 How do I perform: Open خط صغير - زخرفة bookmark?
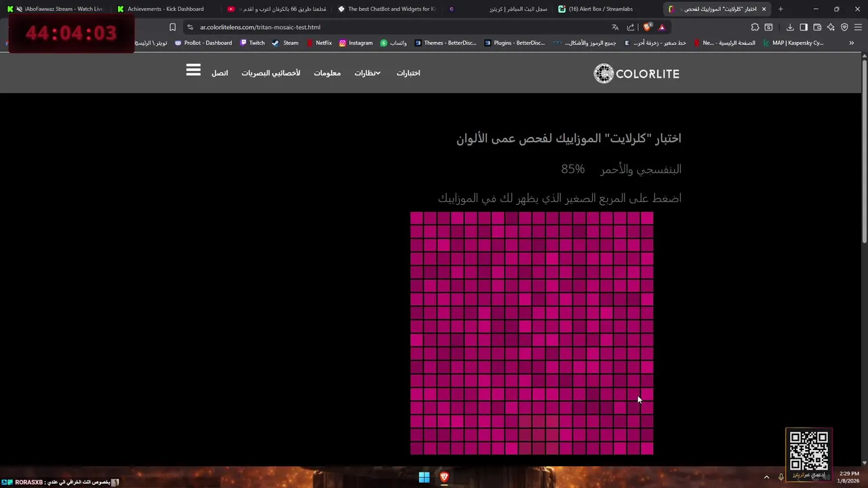click(655, 43)
